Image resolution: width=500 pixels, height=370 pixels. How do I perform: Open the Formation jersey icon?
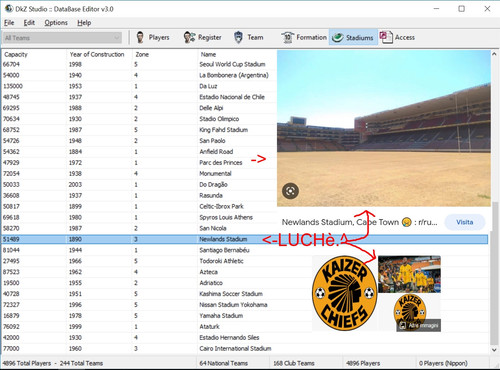287,37
